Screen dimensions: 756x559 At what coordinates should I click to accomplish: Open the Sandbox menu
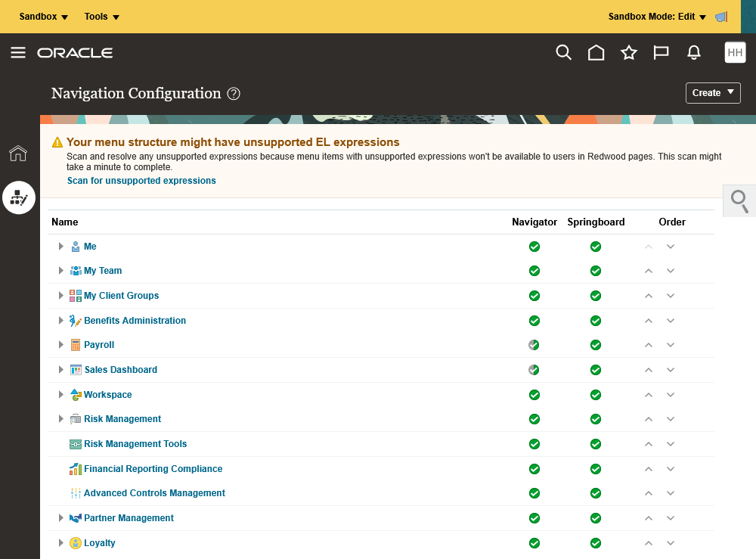(43, 17)
